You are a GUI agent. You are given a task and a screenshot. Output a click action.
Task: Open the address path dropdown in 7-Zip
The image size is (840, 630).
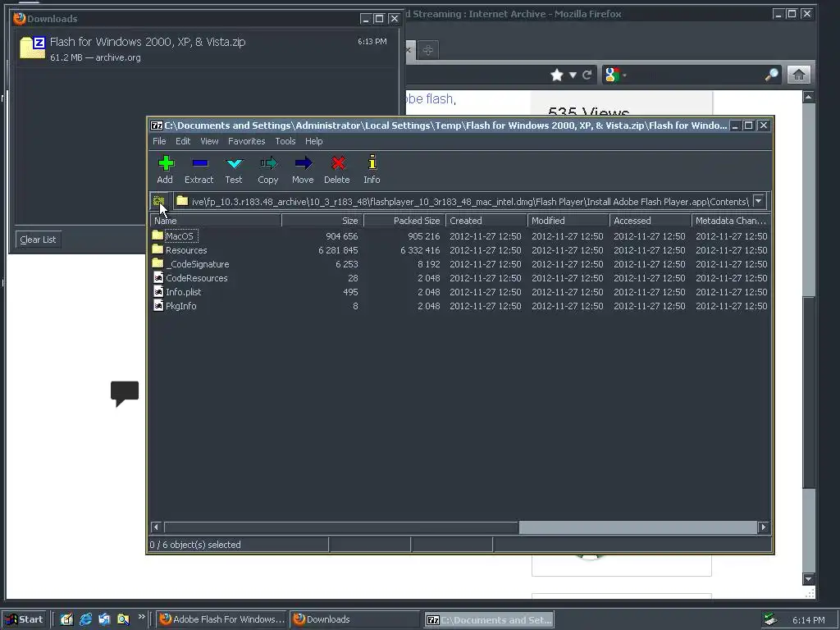tap(759, 202)
